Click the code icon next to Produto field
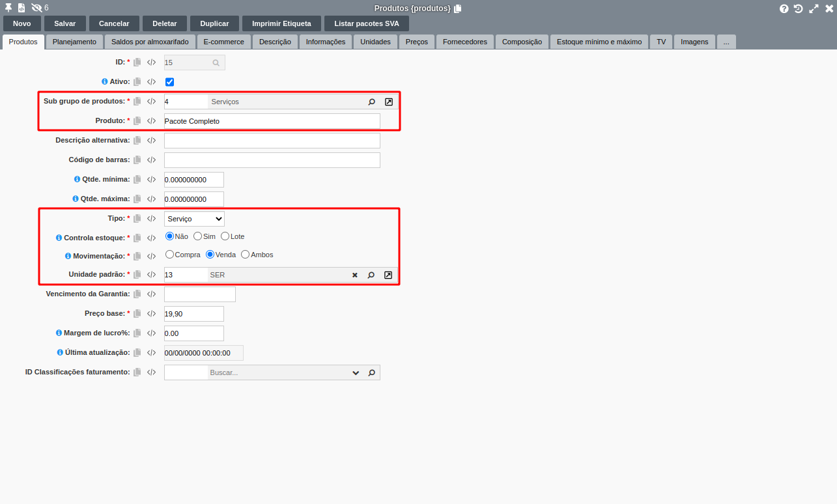837x504 pixels. pyautogui.click(x=151, y=121)
